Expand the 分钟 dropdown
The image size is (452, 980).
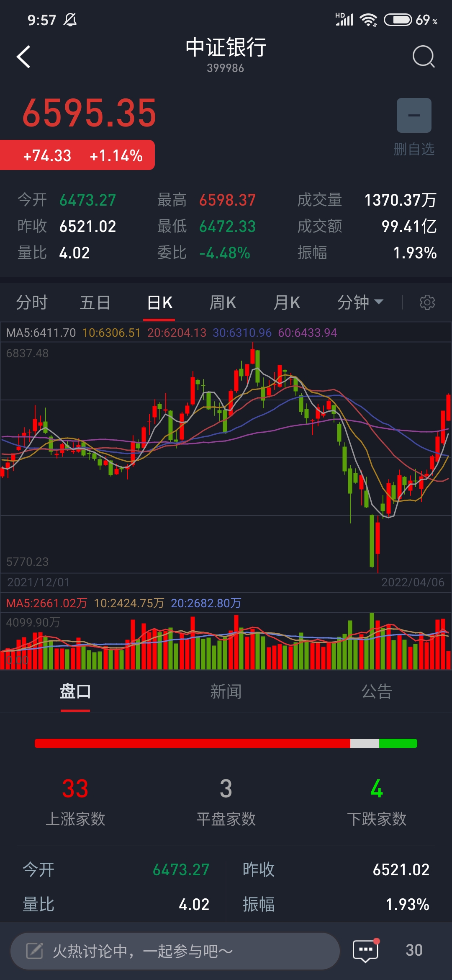pos(360,302)
